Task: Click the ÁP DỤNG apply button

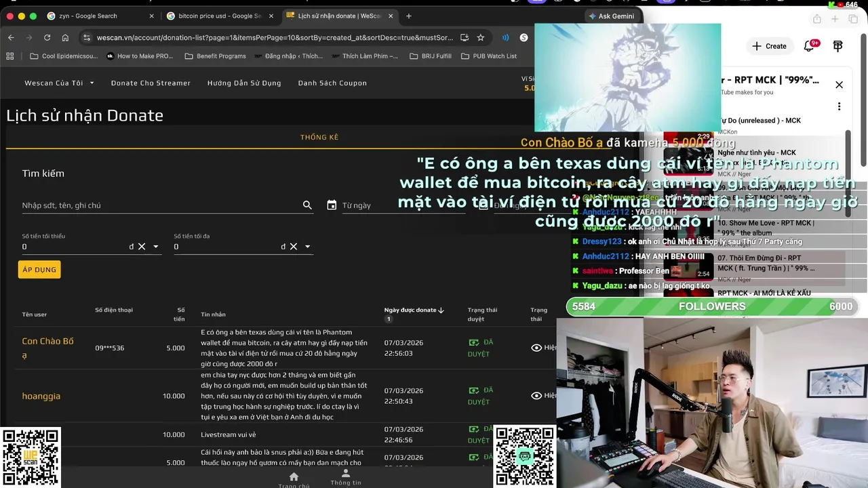Action: pyautogui.click(x=39, y=270)
